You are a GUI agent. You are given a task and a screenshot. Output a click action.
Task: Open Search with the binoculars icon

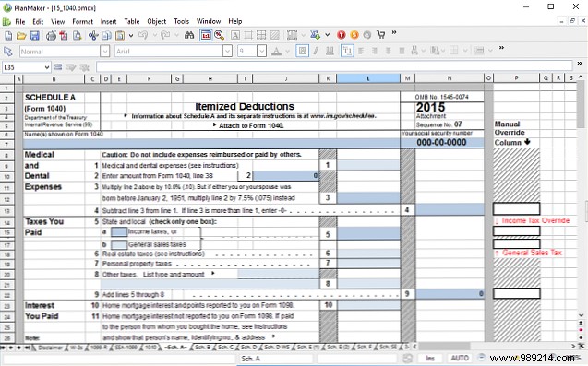tap(189, 35)
